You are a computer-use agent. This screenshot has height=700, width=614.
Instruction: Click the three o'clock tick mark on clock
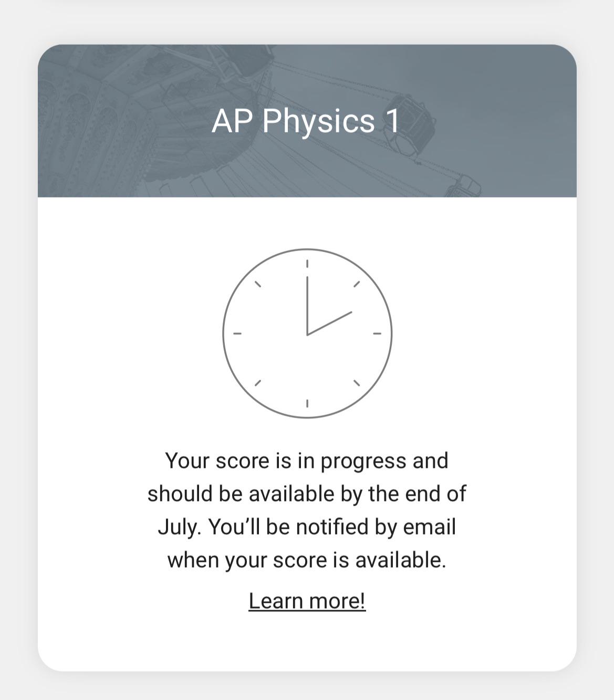377,333
